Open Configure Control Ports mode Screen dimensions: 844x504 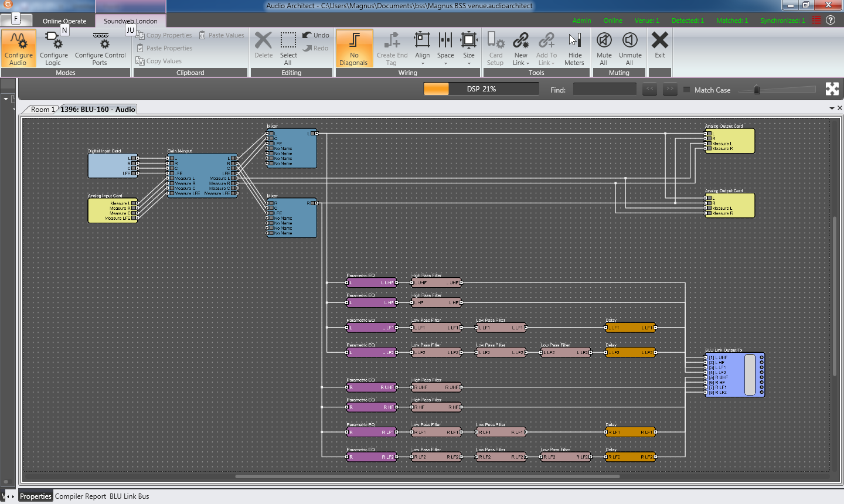pos(100,49)
